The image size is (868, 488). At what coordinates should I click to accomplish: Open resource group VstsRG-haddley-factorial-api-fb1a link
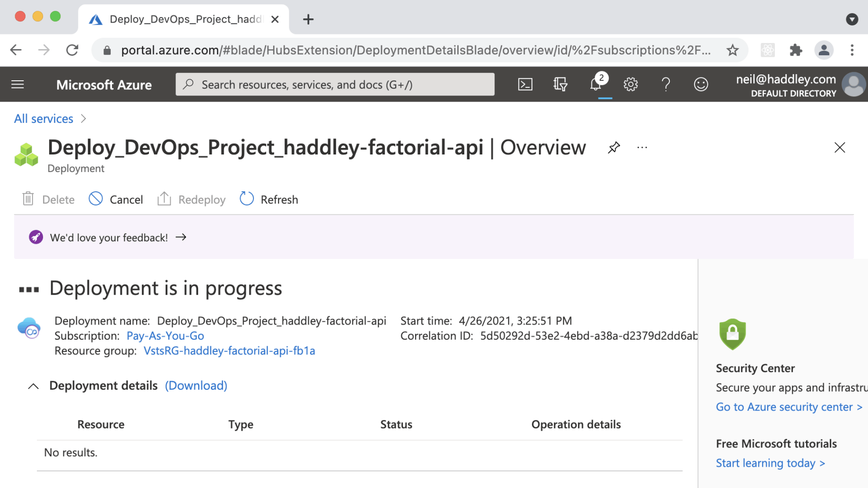(x=229, y=351)
